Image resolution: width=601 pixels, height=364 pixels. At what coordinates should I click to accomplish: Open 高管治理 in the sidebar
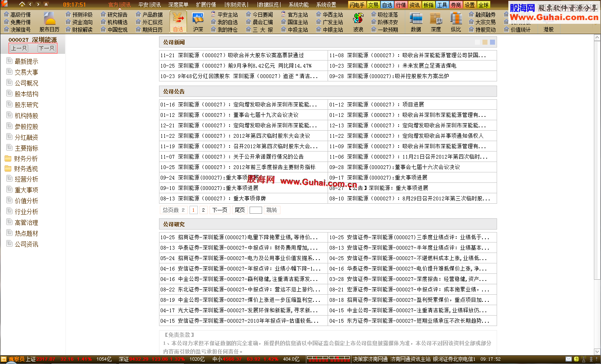(x=23, y=222)
